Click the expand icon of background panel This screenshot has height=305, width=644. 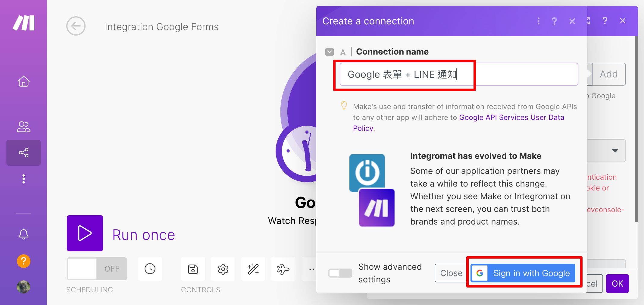click(x=589, y=21)
